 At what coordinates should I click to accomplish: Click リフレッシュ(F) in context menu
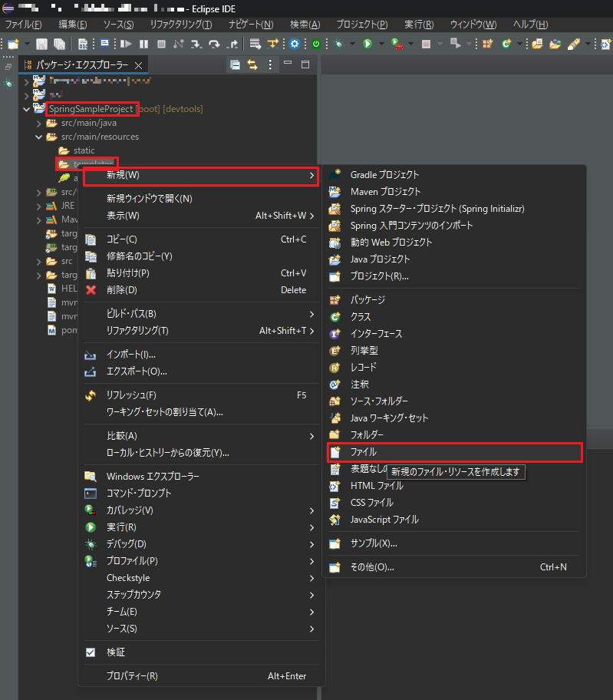click(201, 395)
